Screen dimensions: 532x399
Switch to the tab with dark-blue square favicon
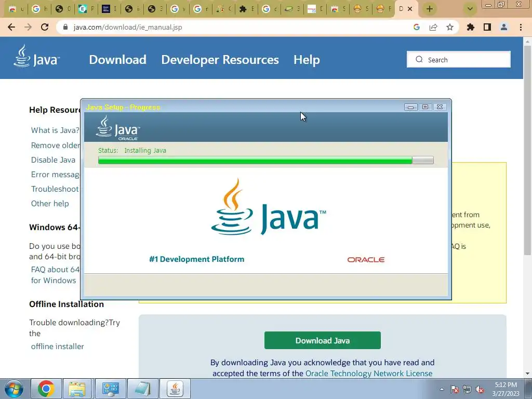point(106,9)
